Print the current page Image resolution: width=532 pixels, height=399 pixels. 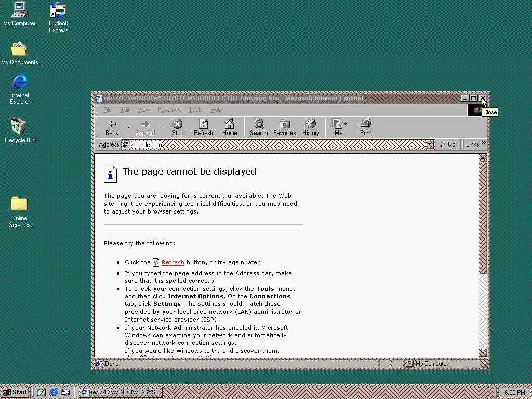(x=365, y=128)
